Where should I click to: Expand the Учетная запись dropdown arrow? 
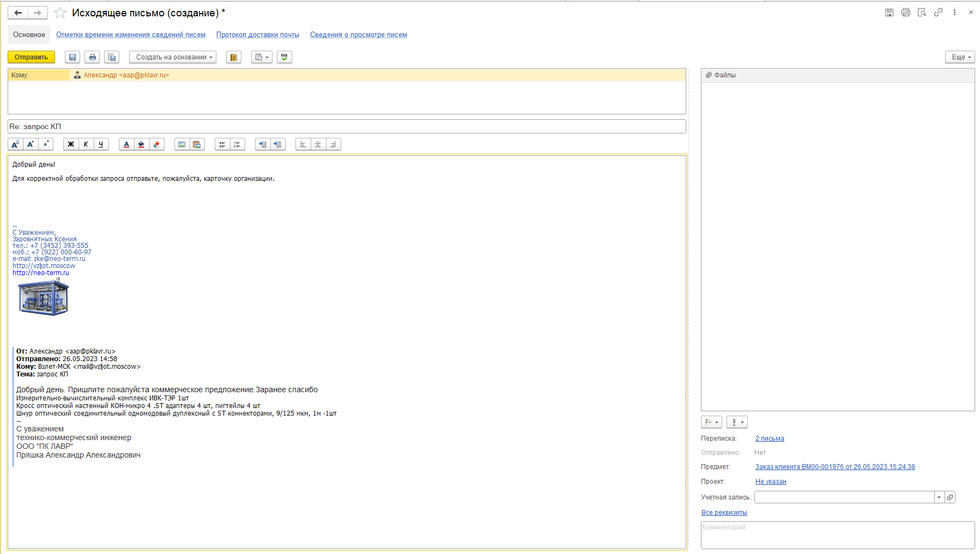[939, 497]
